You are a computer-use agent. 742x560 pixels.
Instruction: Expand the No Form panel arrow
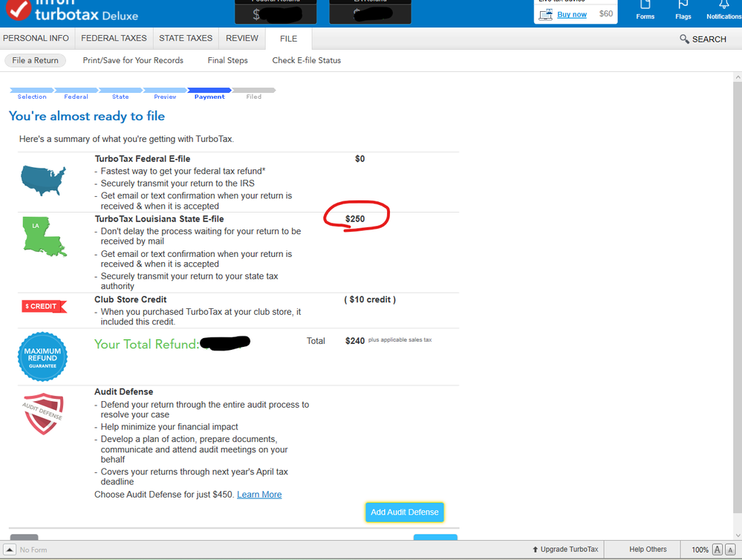[10, 550]
